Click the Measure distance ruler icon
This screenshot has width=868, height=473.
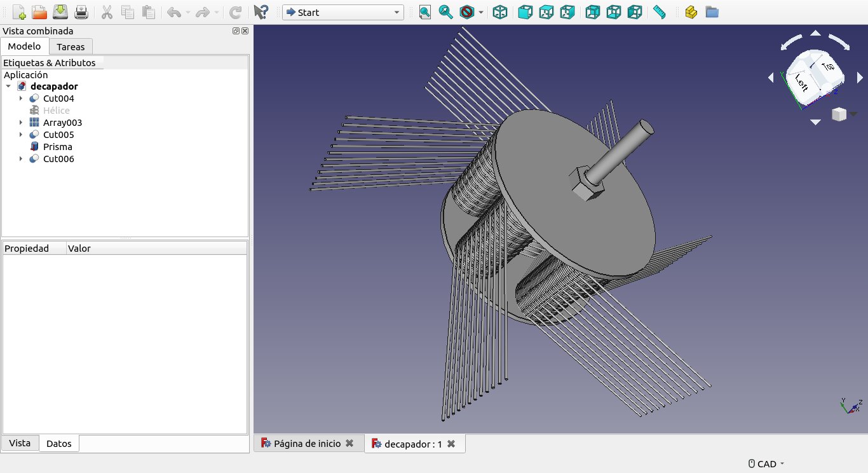(659, 12)
